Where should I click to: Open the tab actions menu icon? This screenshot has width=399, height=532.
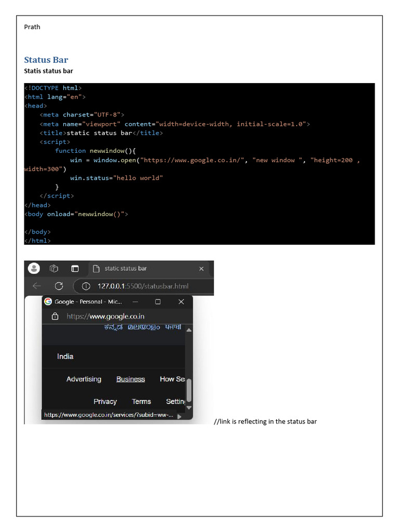[75, 269]
